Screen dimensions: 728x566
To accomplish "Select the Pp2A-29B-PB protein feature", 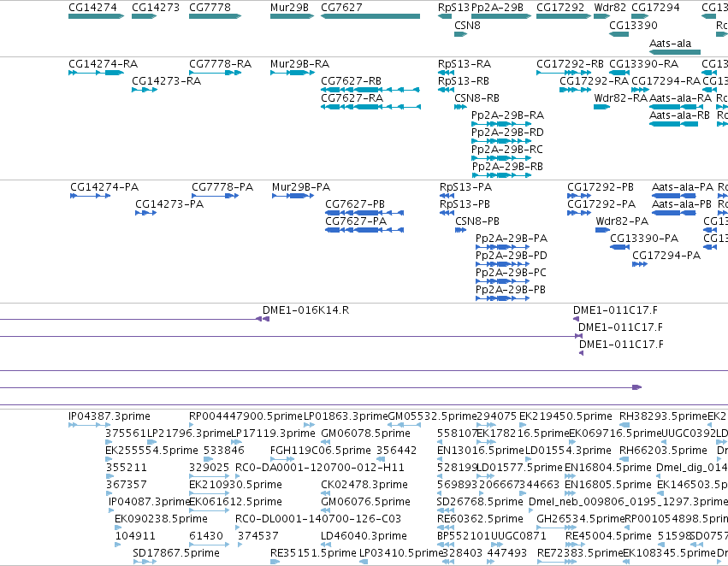I will click(502, 298).
